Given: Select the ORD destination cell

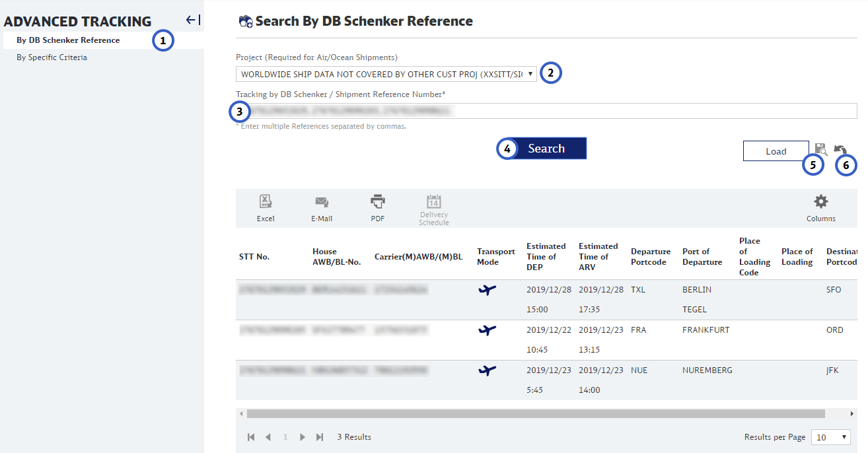Looking at the screenshot, I should [x=835, y=330].
